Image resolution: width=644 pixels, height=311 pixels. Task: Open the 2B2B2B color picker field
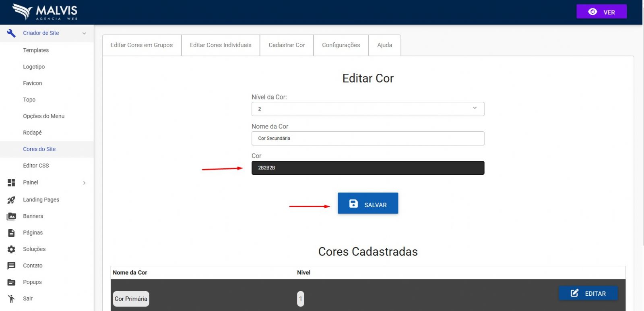coord(367,168)
